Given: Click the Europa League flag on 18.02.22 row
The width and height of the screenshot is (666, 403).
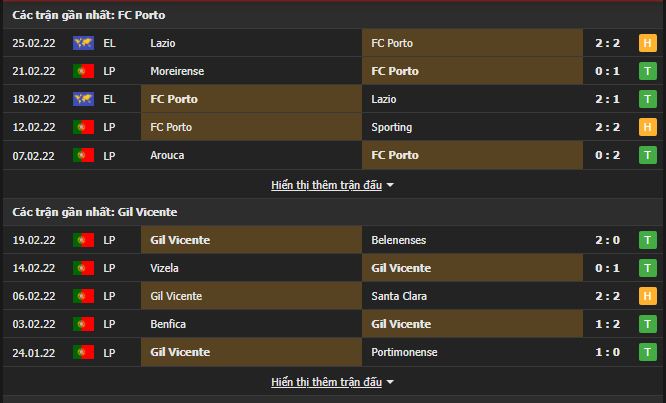Looking at the screenshot, I should 83,99.
